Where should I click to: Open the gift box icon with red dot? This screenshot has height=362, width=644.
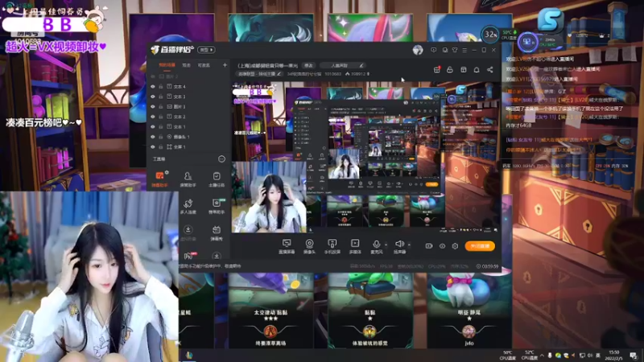436,70
